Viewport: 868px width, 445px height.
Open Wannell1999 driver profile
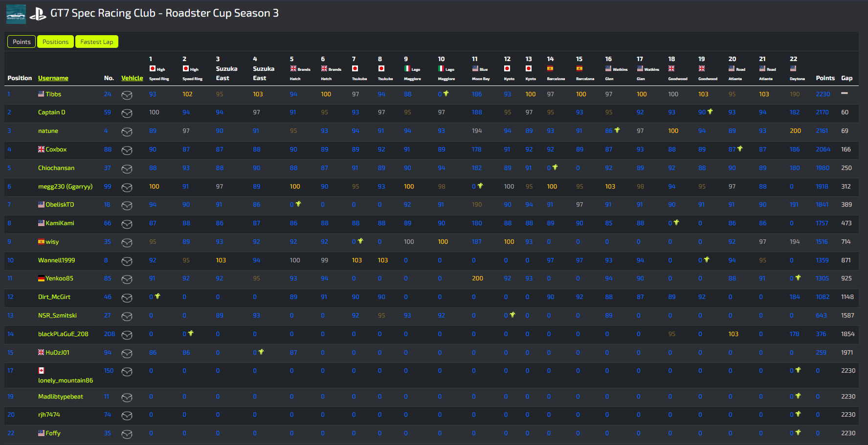pyautogui.click(x=57, y=260)
